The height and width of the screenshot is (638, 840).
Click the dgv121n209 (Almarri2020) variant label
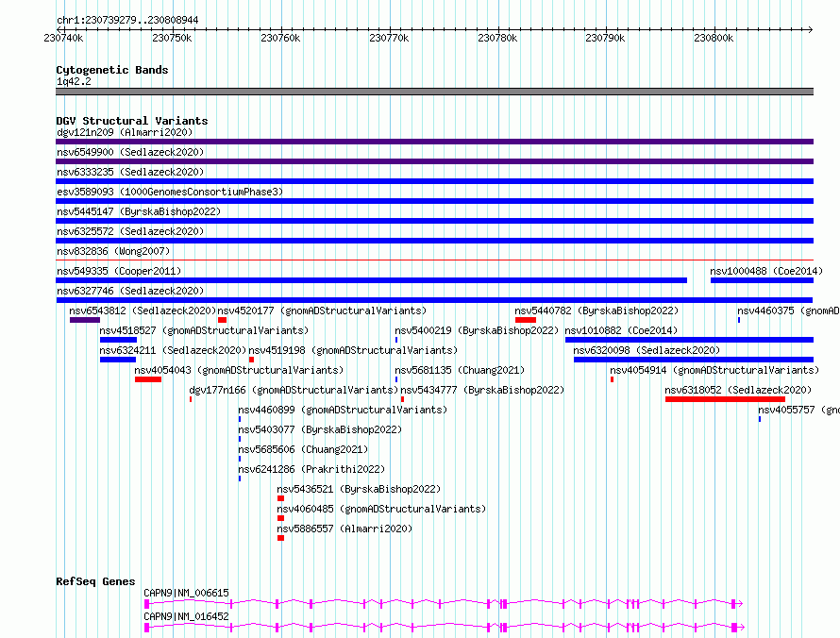(x=125, y=132)
